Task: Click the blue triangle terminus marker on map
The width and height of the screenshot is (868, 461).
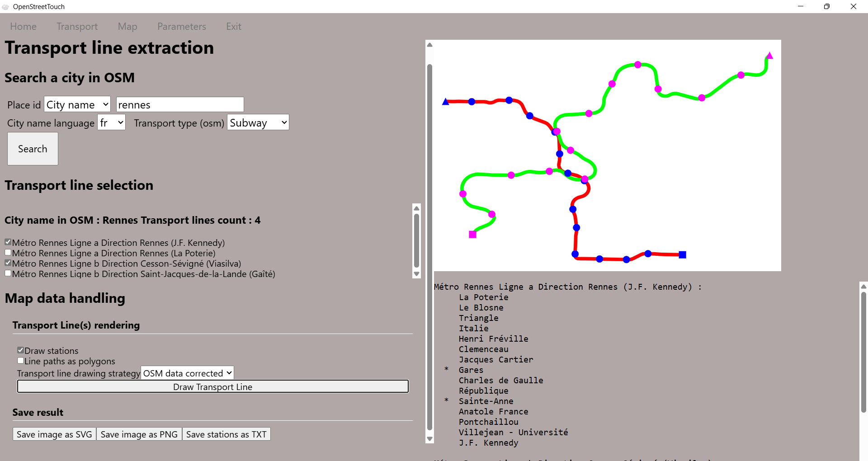Action: pyautogui.click(x=445, y=102)
